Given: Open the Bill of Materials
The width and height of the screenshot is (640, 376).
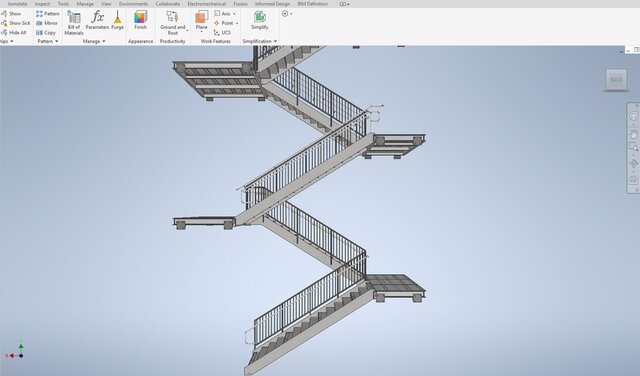Looking at the screenshot, I should 74,23.
